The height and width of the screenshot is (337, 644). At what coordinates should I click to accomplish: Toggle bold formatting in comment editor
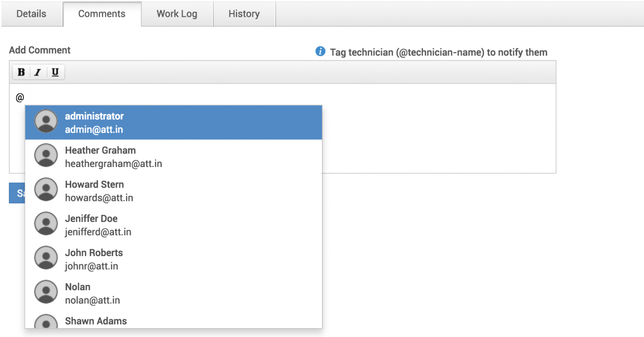click(21, 72)
